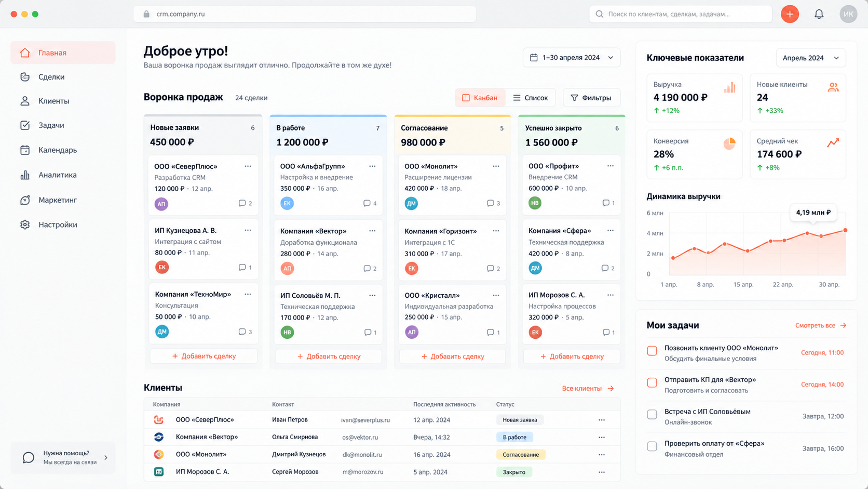This screenshot has height=489, width=868.
Task: Open notifications bell
Action: (819, 14)
